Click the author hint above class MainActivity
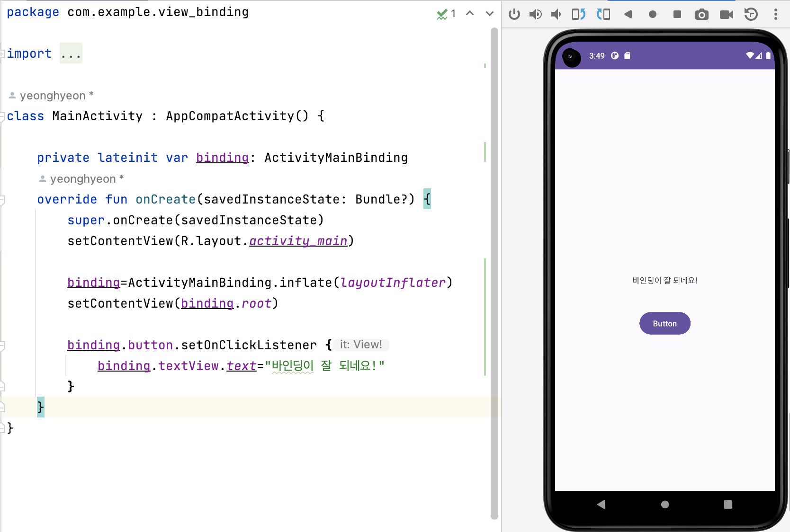790x532 pixels. (x=51, y=96)
